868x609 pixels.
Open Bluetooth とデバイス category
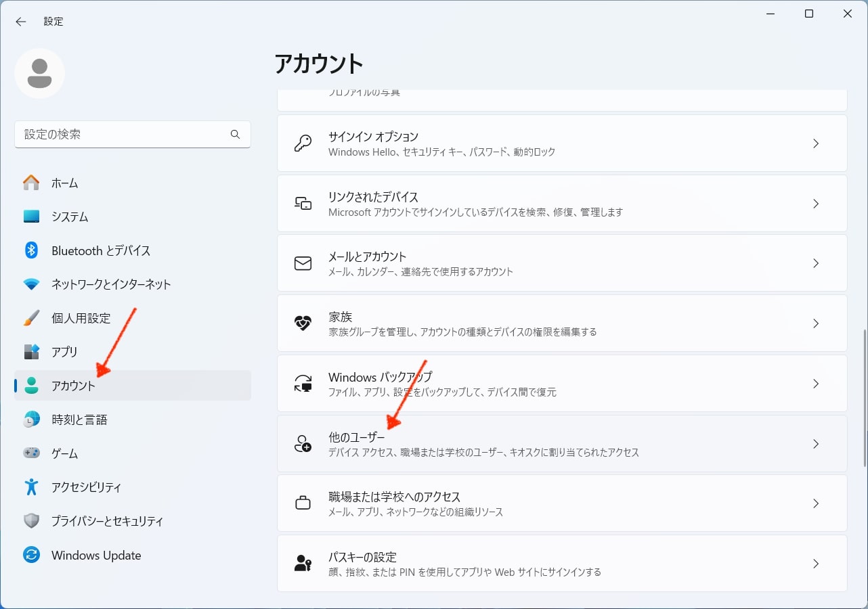coord(133,250)
